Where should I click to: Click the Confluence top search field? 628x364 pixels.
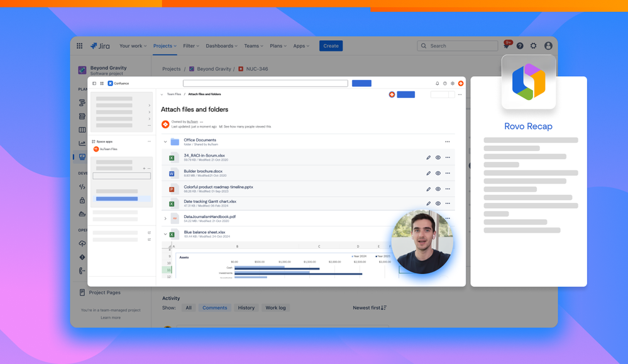[x=265, y=83]
